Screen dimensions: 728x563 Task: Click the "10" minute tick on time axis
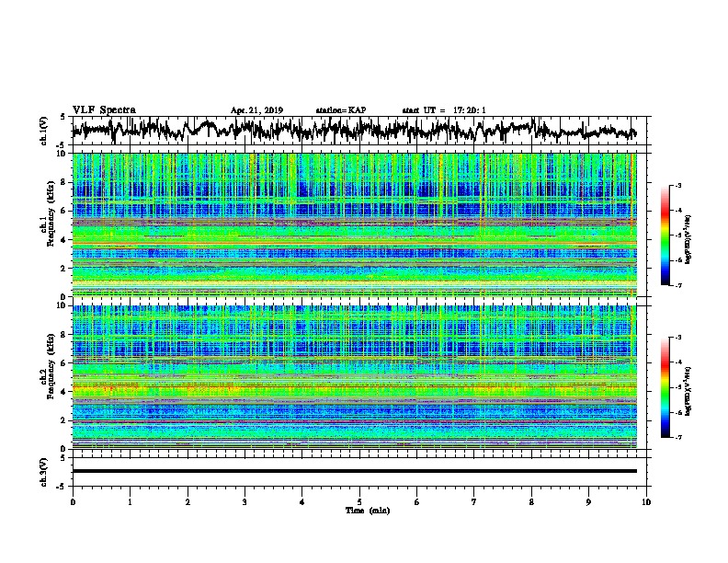[x=646, y=502]
